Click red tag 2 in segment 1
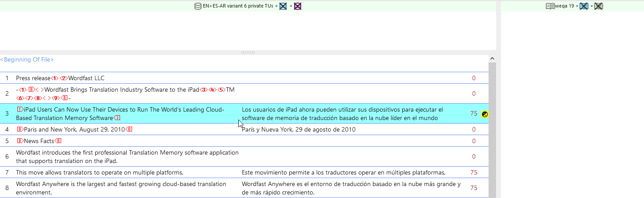Image resolution: width=644 pixels, height=198 pixels. [64, 78]
